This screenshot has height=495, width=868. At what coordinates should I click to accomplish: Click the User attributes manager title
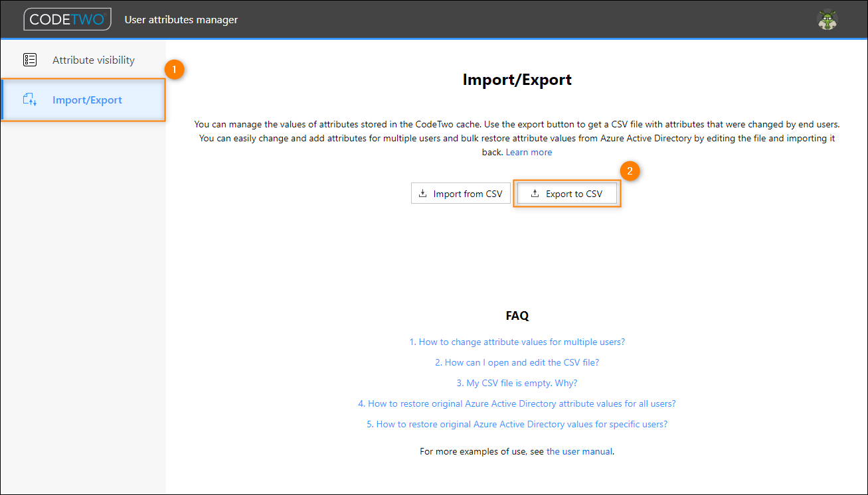click(181, 19)
